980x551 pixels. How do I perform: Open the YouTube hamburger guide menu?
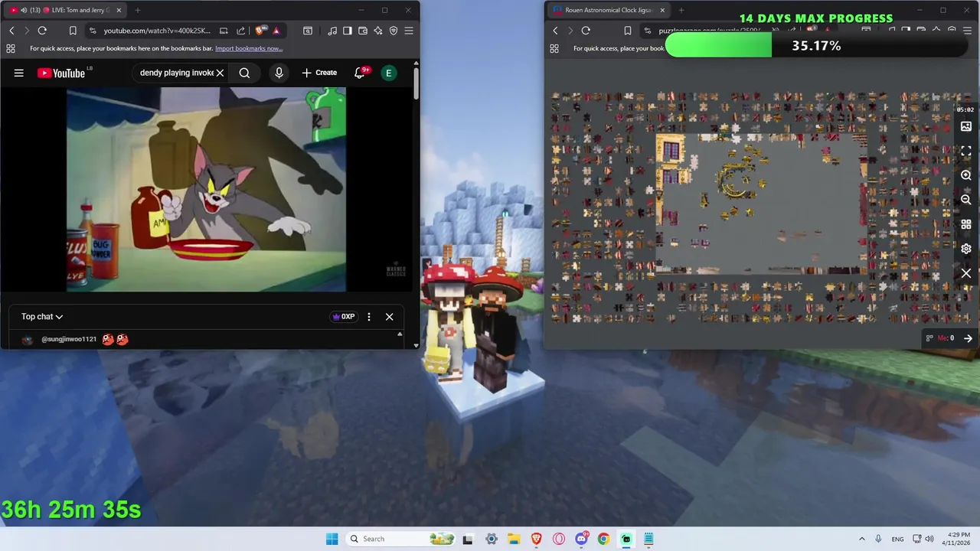[x=18, y=73]
